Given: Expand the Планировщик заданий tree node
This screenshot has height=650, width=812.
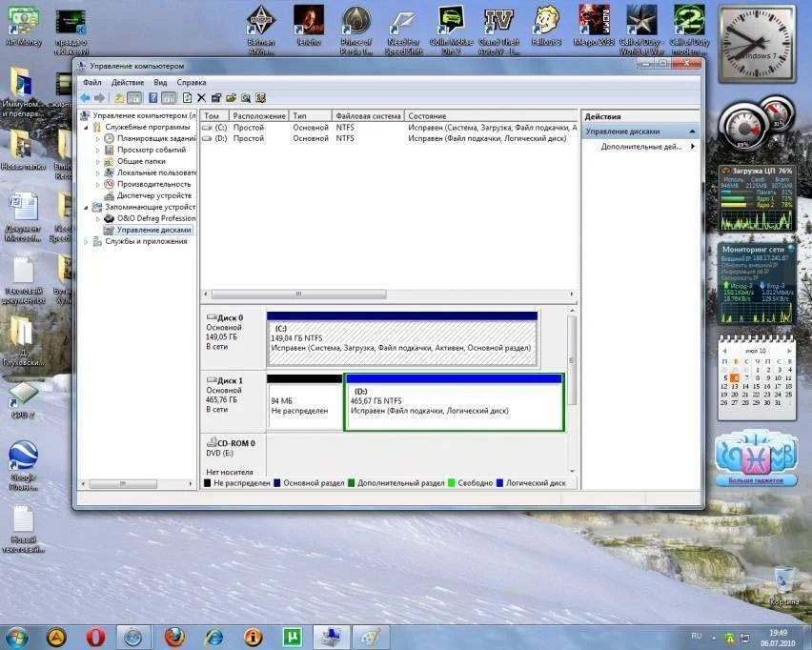Looking at the screenshot, I should pyautogui.click(x=97, y=138).
